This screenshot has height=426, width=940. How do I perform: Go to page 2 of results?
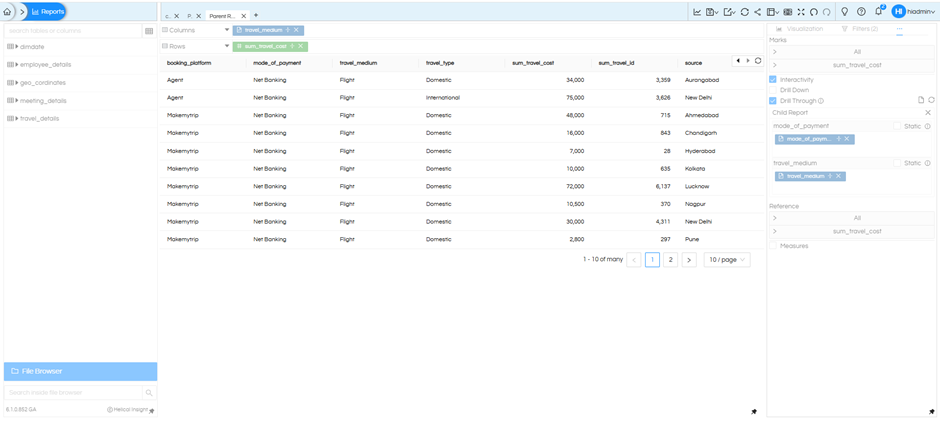[671, 260]
